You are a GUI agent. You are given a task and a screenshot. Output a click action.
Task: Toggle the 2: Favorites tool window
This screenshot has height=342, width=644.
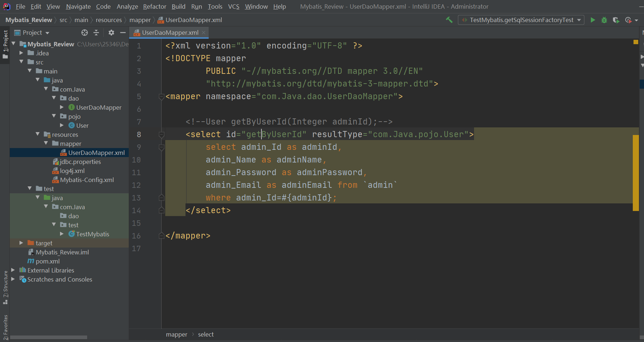5,327
